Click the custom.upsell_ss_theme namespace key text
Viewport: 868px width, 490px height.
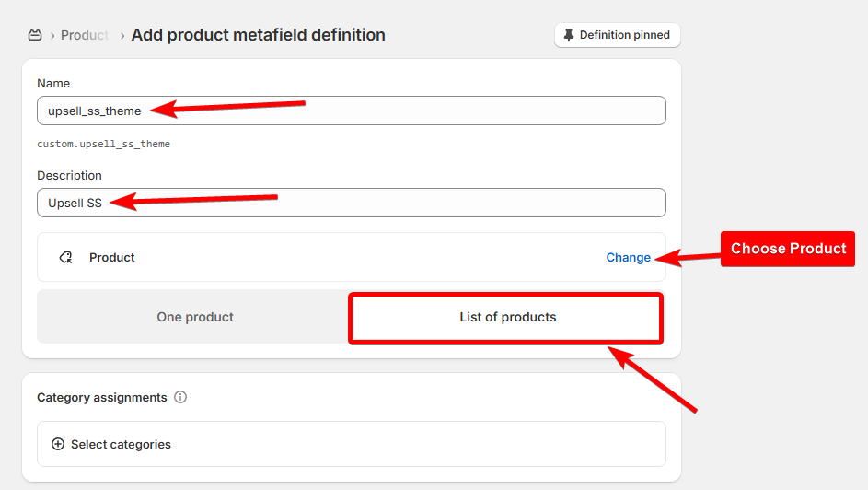click(x=103, y=144)
